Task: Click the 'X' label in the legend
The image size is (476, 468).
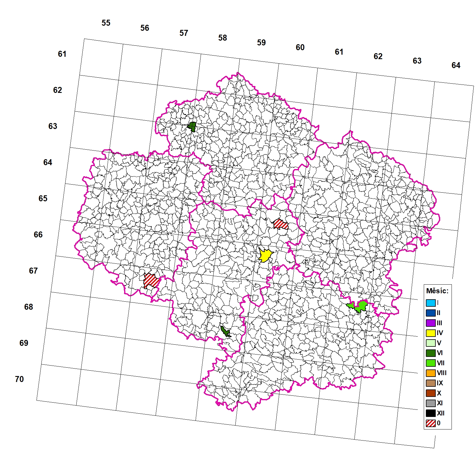Action: click(x=439, y=393)
